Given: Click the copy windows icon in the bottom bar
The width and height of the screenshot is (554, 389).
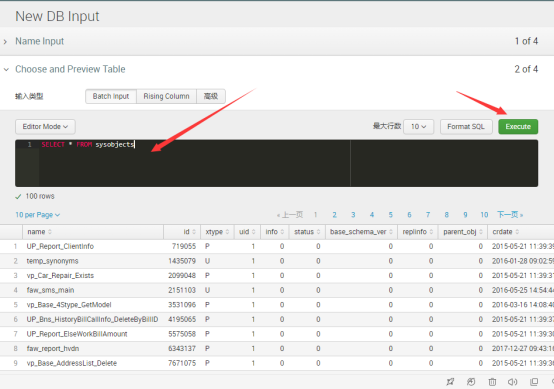Looking at the screenshot, I should tap(534, 382).
